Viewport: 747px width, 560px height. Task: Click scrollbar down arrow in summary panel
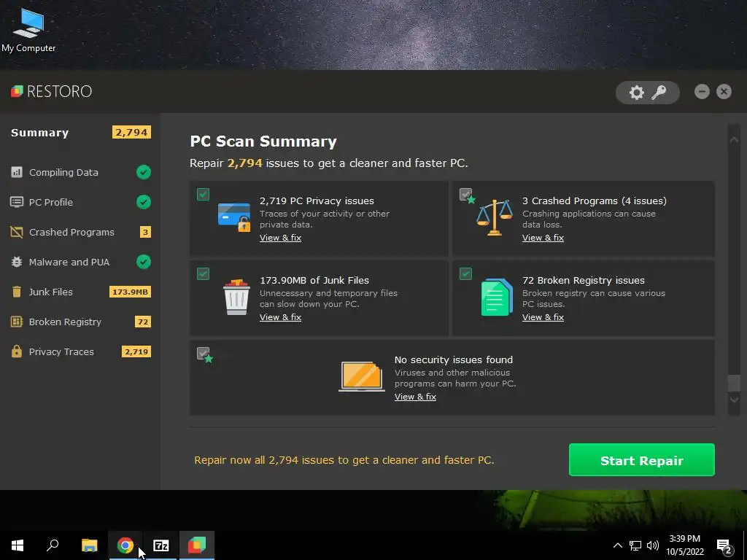click(734, 400)
